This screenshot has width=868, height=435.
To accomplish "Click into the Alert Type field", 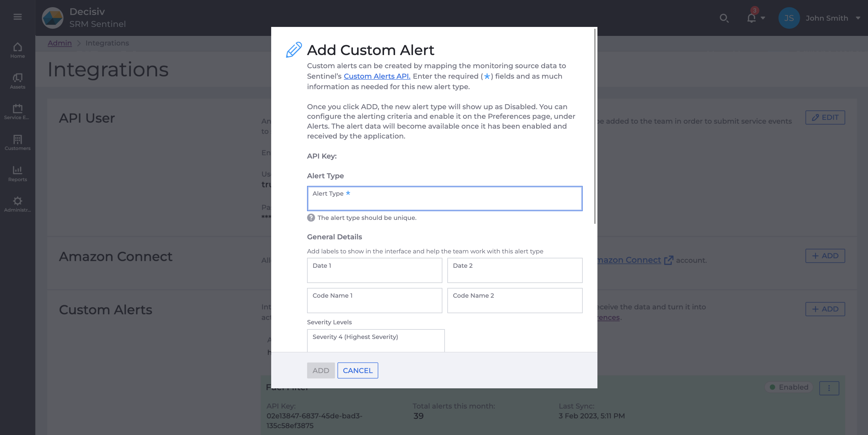I will coord(444,199).
